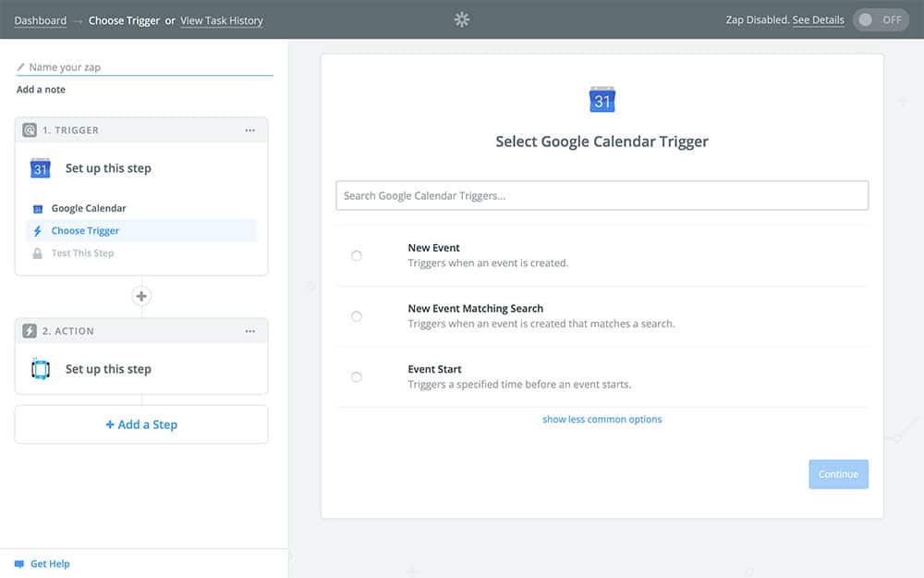This screenshot has height=578, width=924.
Task: Click the action app icon in step 2
Action: click(40, 369)
